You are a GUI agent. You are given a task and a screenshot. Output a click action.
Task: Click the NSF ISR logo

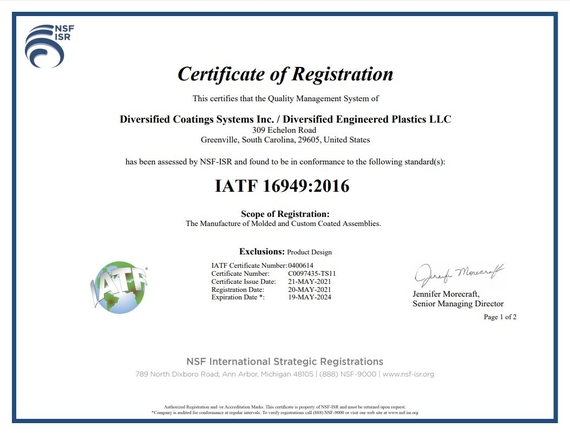coord(49,46)
